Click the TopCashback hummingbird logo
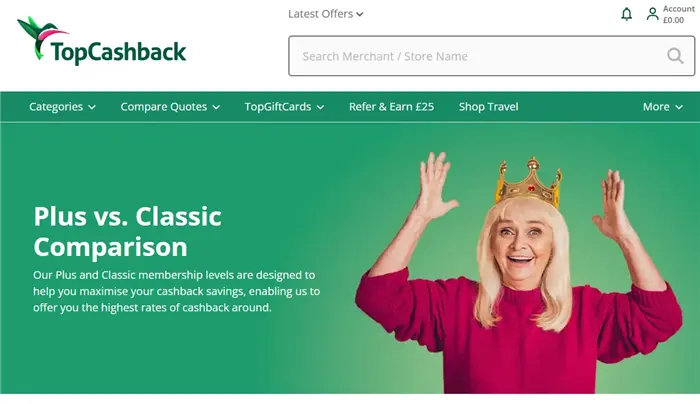This screenshot has height=404, width=700. [43, 38]
